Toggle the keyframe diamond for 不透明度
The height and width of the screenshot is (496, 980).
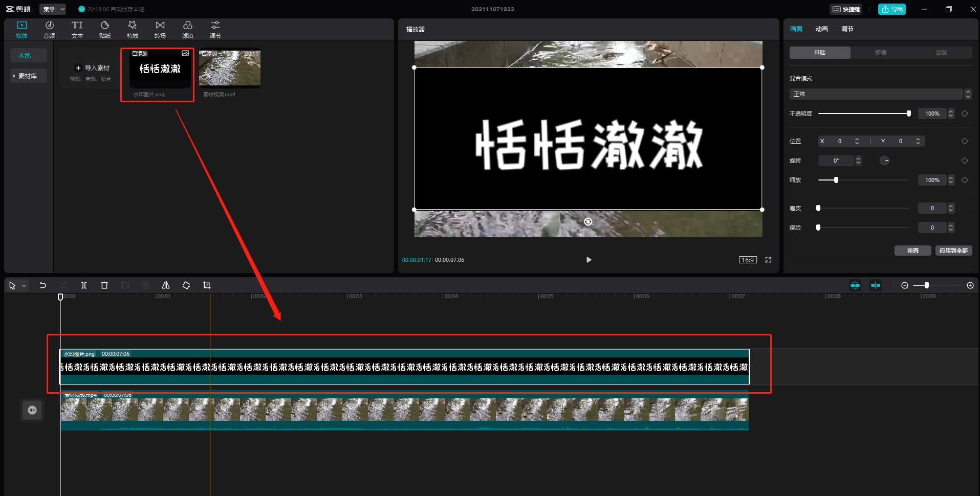click(x=965, y=113)
